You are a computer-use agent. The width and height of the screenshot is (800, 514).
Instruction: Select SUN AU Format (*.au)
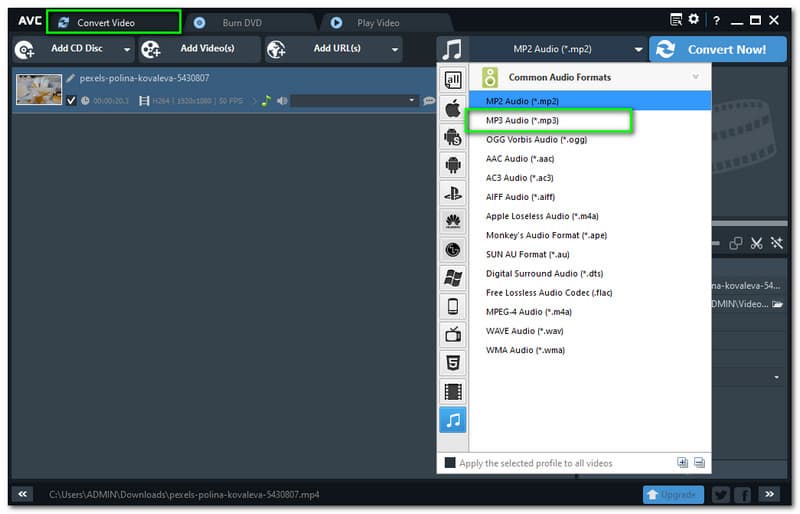pyautogui.click(x=590, y=254)
